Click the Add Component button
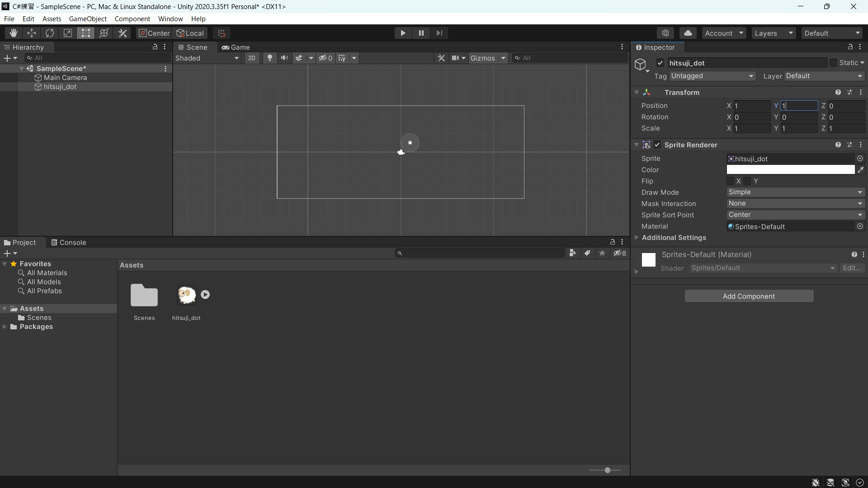This screenshot has width=868, height=488. (x=749, y=296)
